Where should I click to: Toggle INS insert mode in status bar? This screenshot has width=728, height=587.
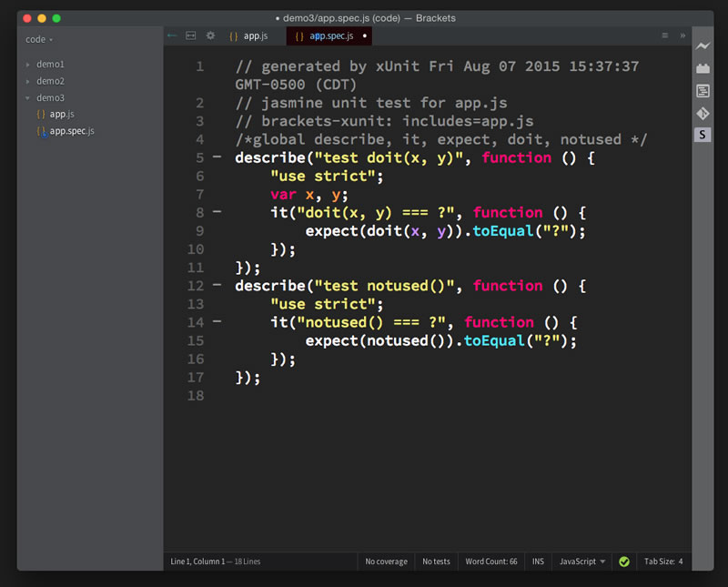pyautogui.click(x=538, y=562)
